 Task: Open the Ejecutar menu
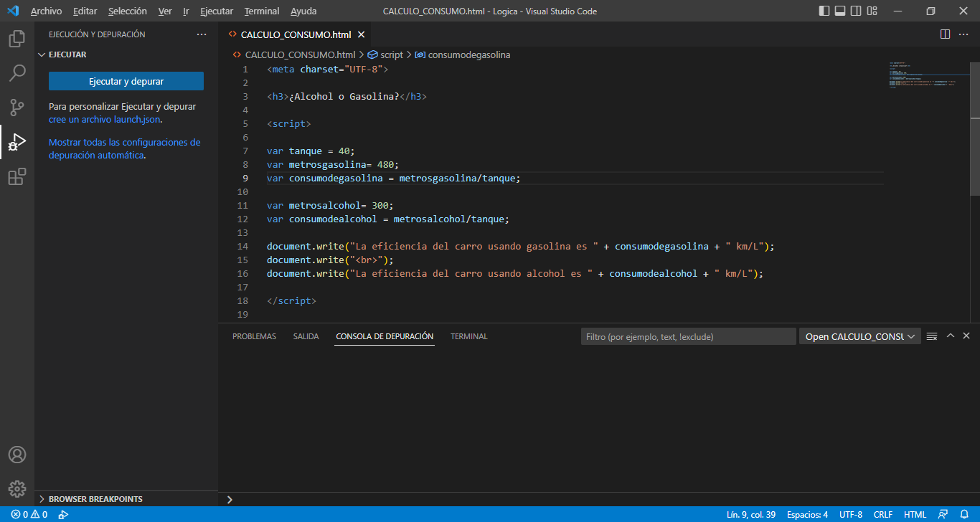217,11
